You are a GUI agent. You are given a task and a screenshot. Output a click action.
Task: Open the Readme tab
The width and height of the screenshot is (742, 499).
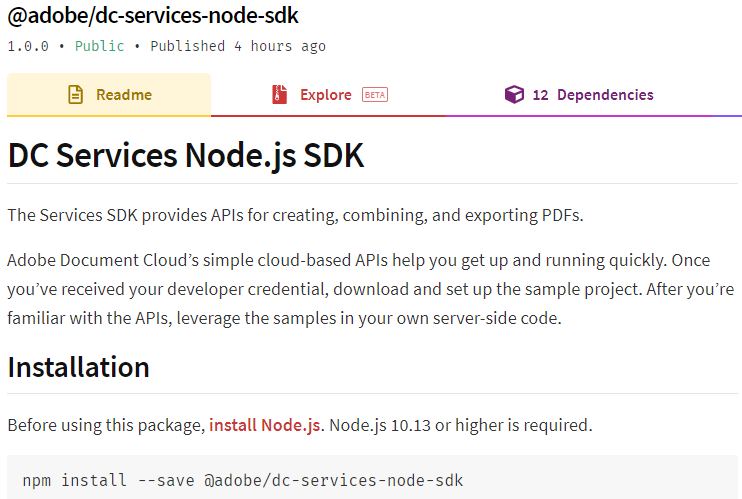[x=109, y=95]
